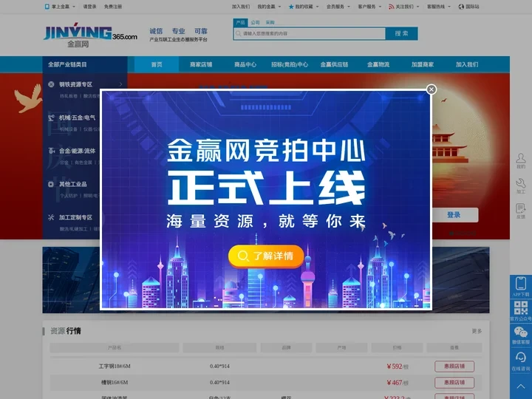Expand the 掌上金赢 dropdown arrow
Screen dimensions: 532x399
[x=74, y=7]
